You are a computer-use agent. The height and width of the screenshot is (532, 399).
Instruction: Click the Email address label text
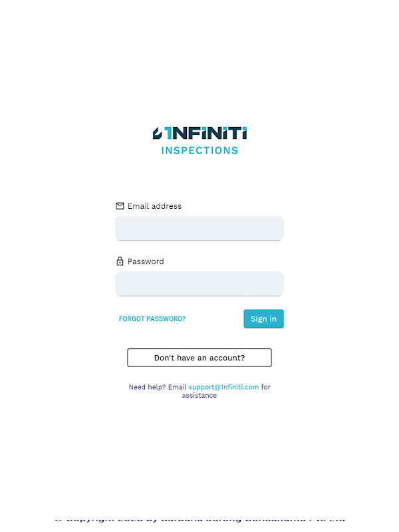(154, 206)
